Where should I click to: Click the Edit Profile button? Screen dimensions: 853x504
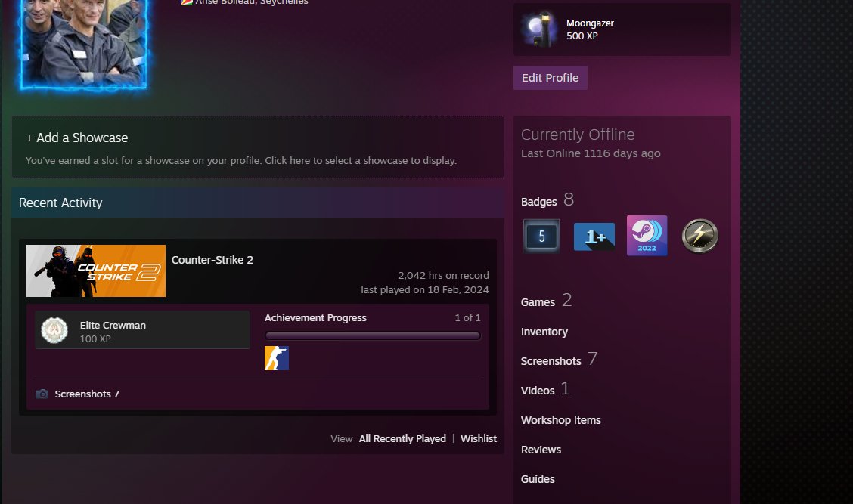550,78
